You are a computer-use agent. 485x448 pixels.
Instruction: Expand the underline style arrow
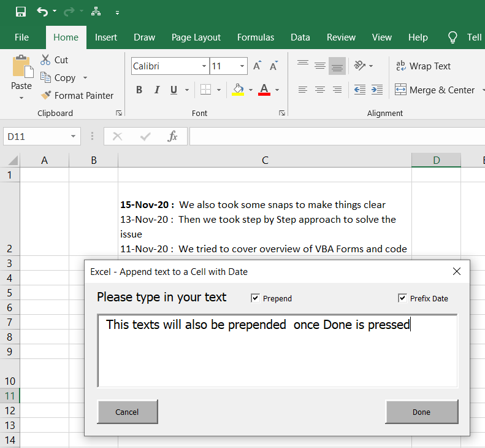pyautogui.click(x=187, y=90)
